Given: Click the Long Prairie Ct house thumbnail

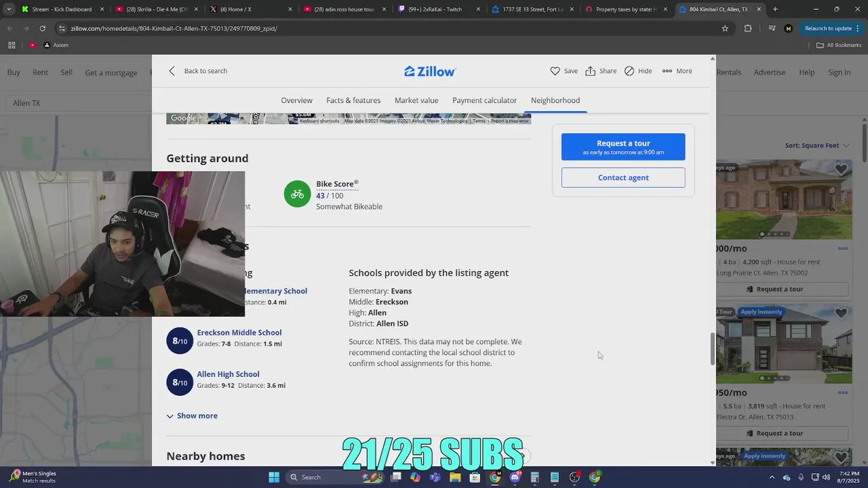Looking at the screenshot, I should (784, 199).
